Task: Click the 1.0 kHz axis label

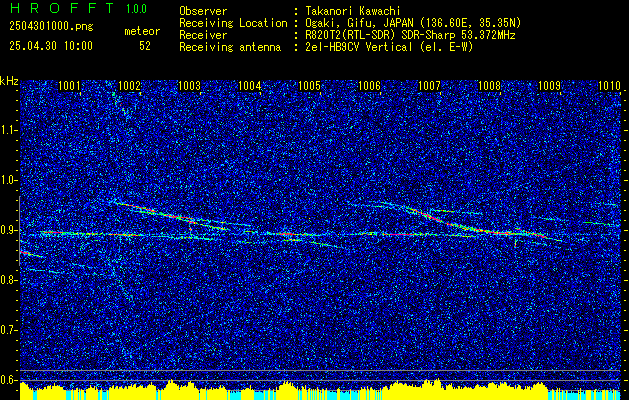Action: (8, 181)
